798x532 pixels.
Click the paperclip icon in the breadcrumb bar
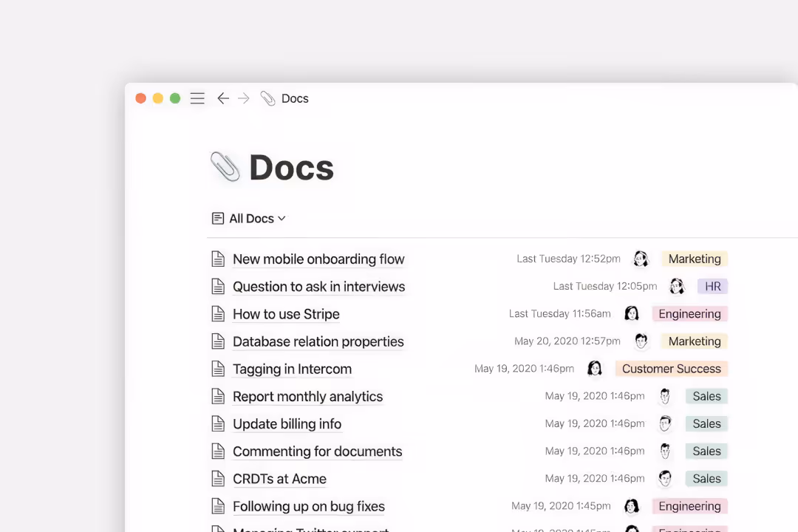click(267, 98)
